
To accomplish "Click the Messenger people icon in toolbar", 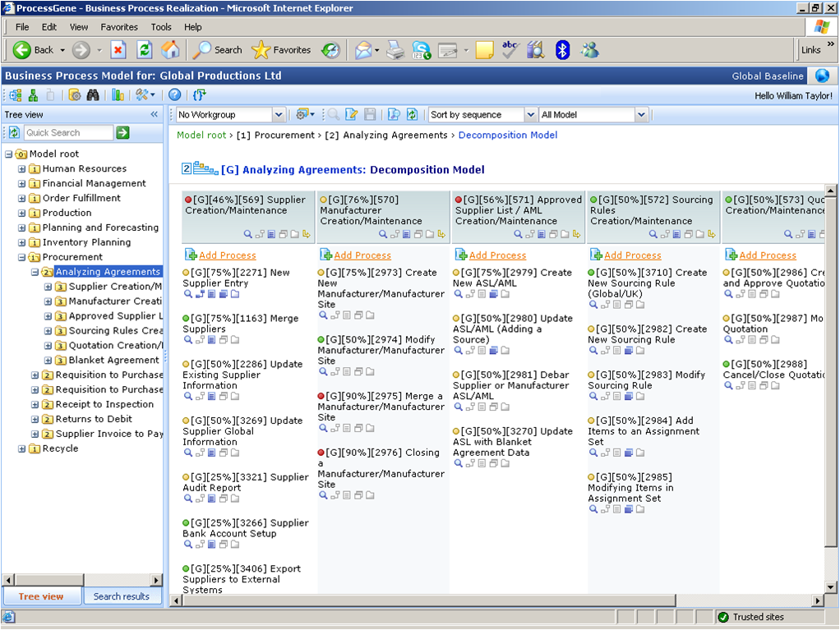I will (x=590, y=50).
